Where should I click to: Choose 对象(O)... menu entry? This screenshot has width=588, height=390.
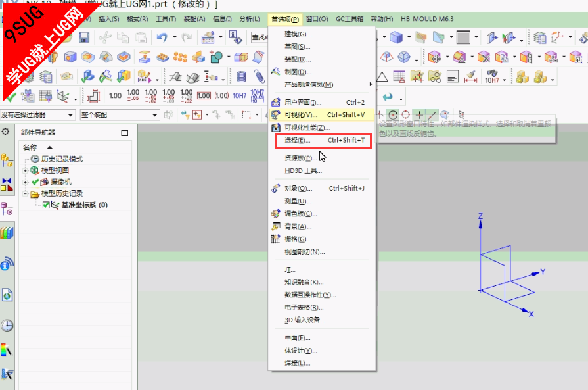point(322,189)
